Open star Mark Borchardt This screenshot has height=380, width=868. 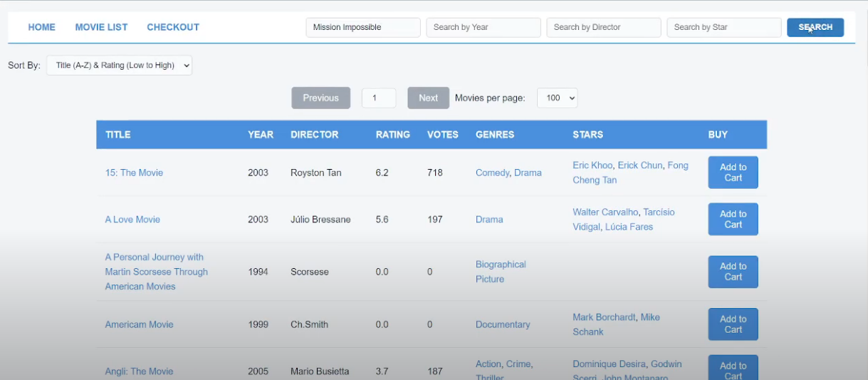[604, 317]
